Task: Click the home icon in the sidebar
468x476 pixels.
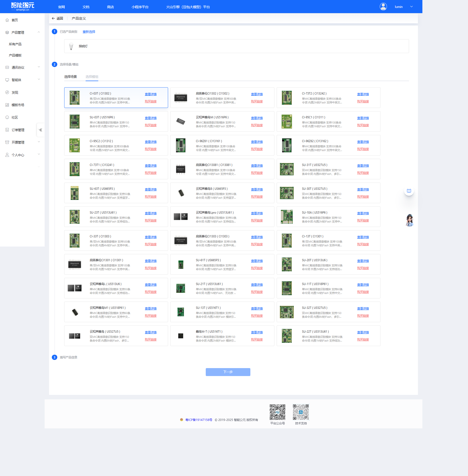Action: click(7, 20)
